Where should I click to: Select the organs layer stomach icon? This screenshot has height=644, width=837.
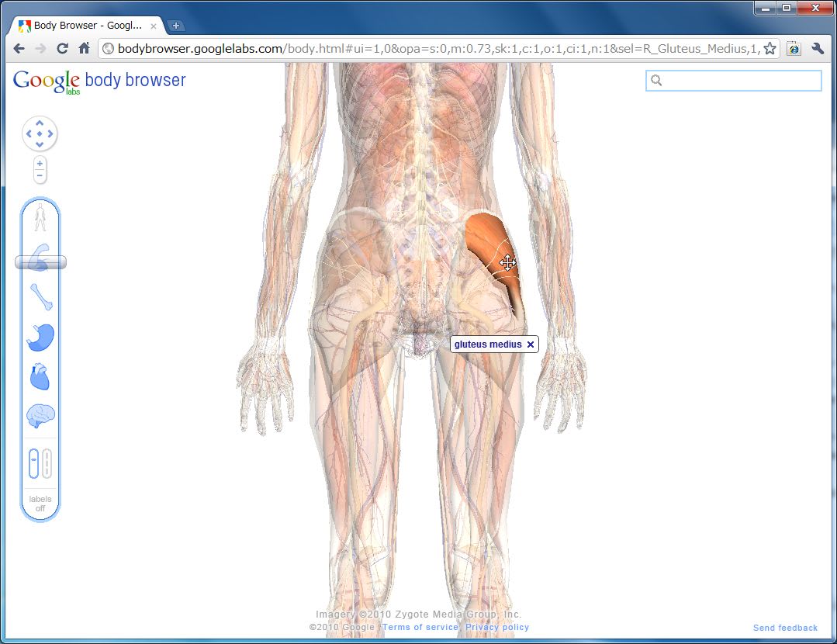pyautogui.click(x=40, y=338)
